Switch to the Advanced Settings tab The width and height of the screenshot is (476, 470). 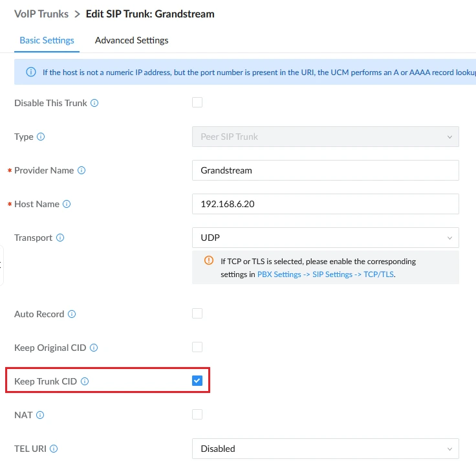pos(131,40)
